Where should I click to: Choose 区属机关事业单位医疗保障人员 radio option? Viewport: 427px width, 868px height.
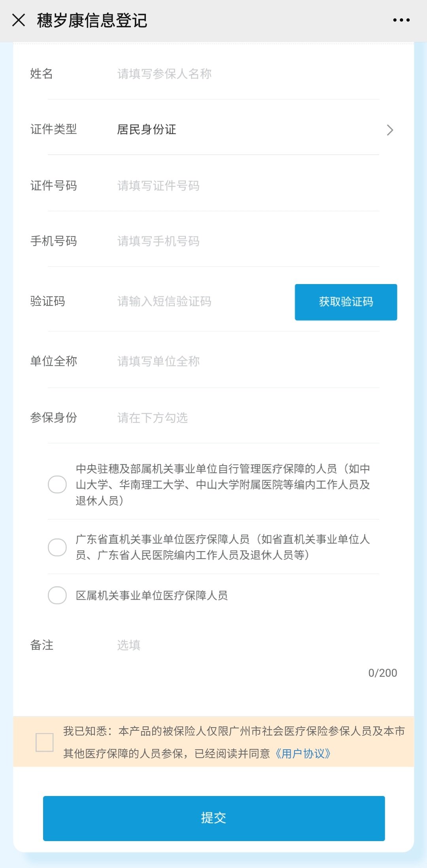tap(57, 595)
